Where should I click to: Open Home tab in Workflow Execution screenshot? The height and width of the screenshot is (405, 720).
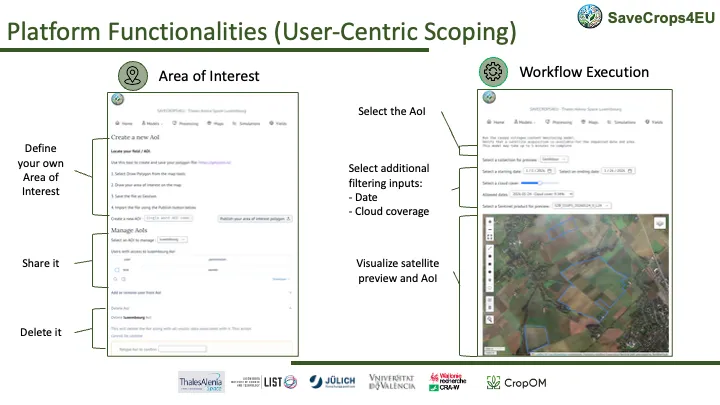coord(495,122)
